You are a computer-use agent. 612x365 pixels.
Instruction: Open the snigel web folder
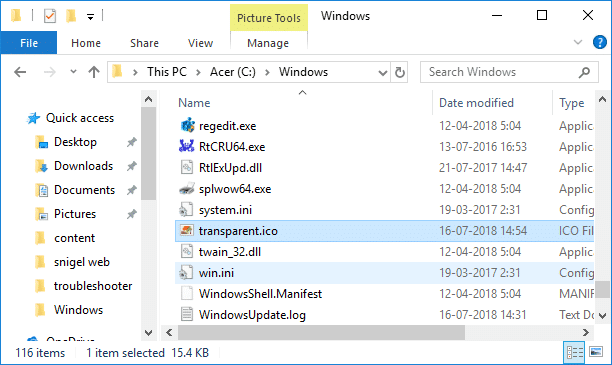(x=82, y=262)
